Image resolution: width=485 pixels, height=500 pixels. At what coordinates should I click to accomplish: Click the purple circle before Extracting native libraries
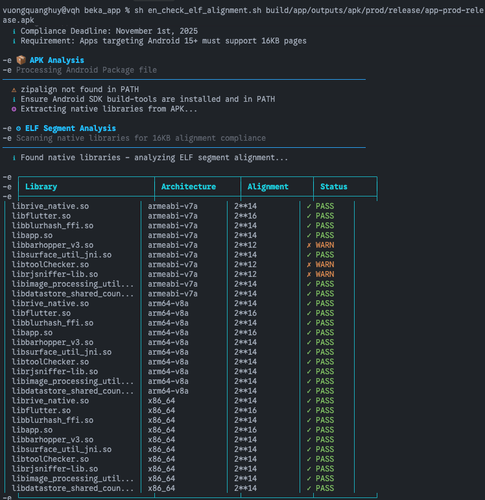click(14, 109)
